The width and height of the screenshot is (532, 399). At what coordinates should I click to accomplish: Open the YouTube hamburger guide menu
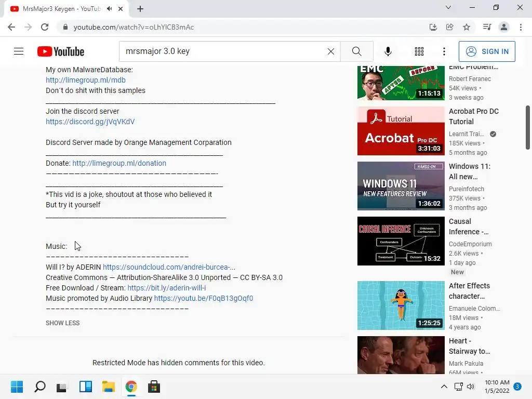[19, 51]
